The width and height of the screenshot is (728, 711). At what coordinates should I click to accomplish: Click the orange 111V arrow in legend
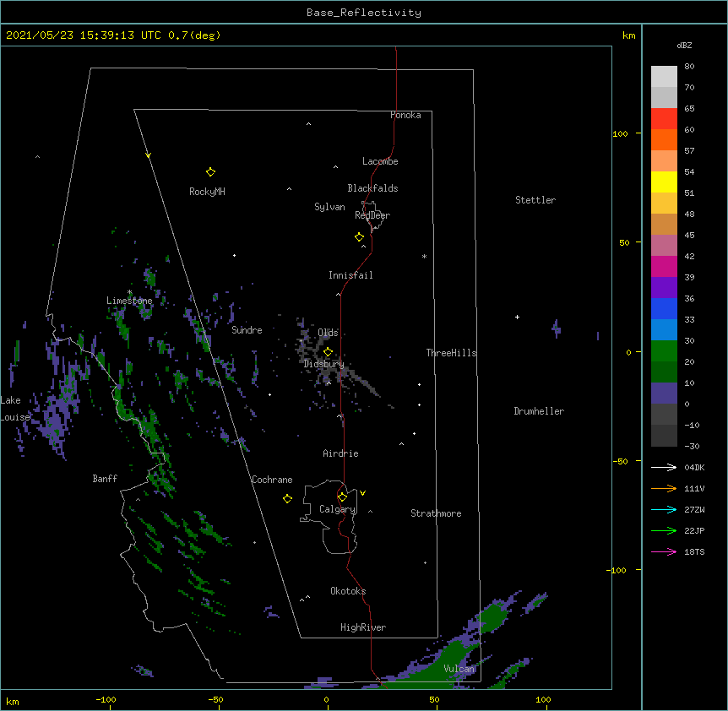(664, 488)
